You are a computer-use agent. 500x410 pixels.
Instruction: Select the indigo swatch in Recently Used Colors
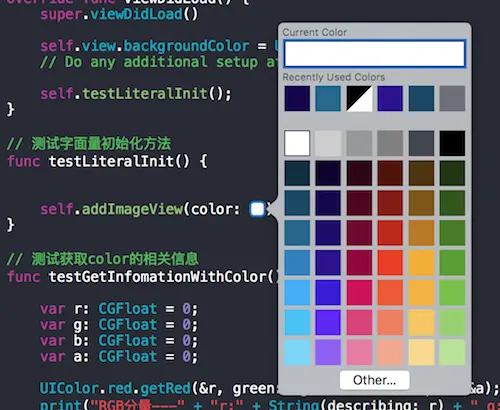(x=390, y=98)
